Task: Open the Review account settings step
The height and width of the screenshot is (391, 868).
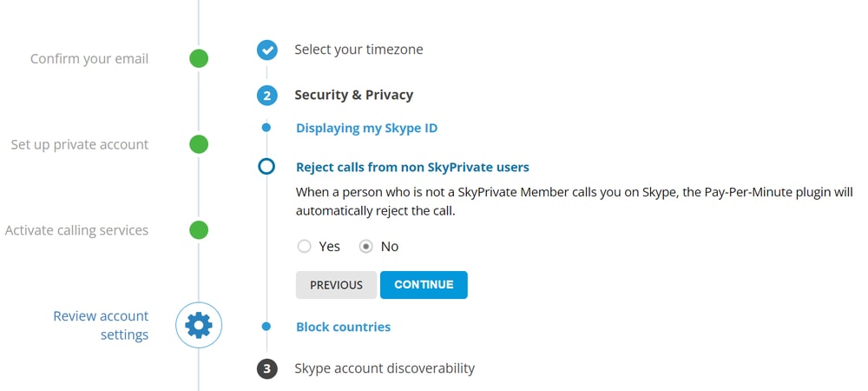Action: (101, 326)
